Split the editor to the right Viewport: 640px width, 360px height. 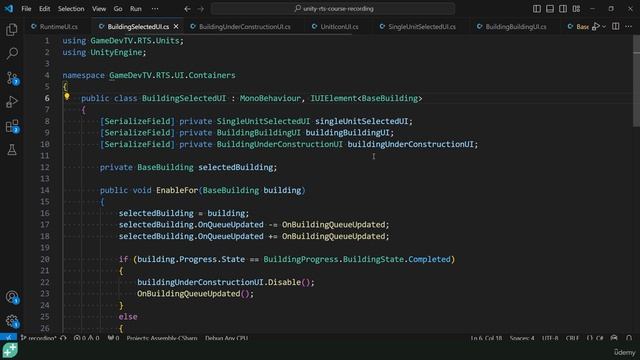point(616,27)
